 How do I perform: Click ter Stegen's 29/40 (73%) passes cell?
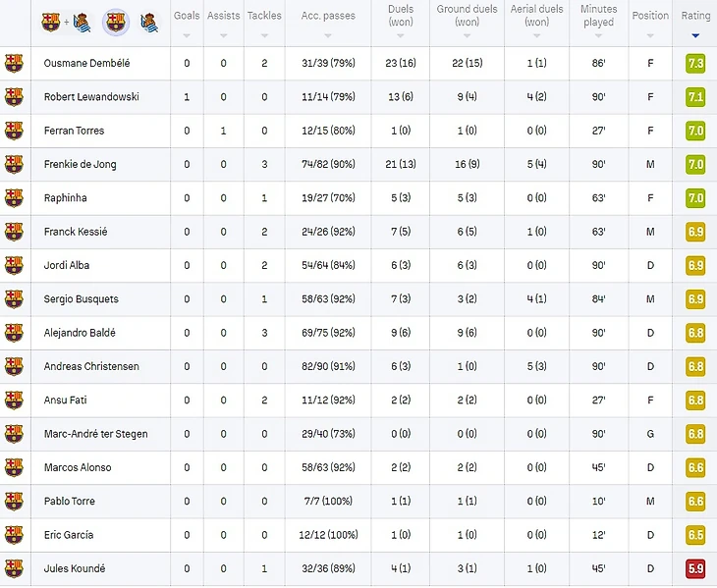(328, 434)
